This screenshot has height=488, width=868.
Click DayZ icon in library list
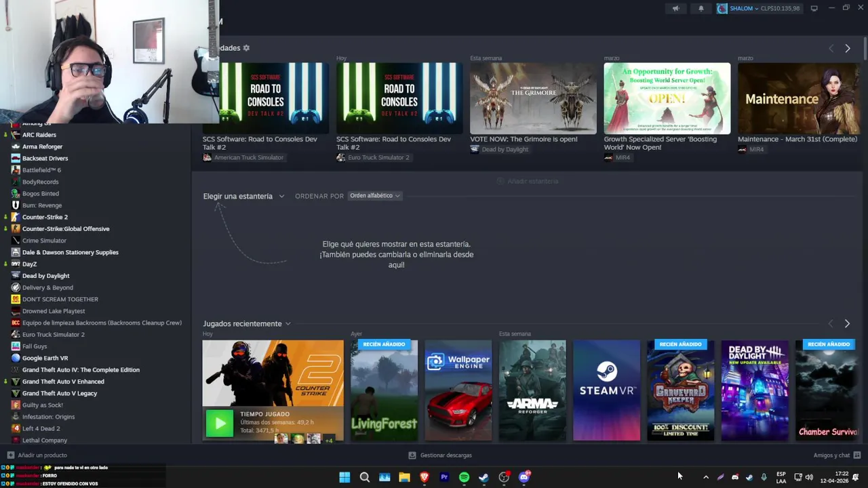coord(16,264)
